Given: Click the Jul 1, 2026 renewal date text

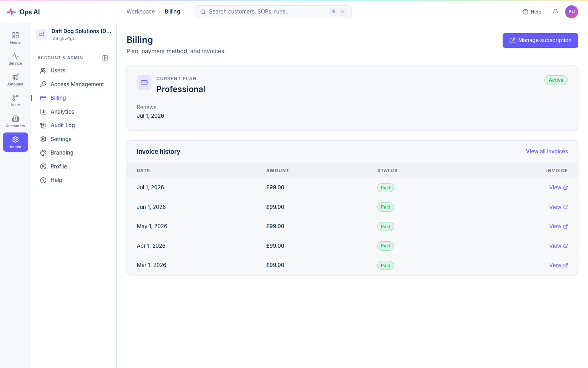Looking at the screenshot, I should [x=150, y=116].
